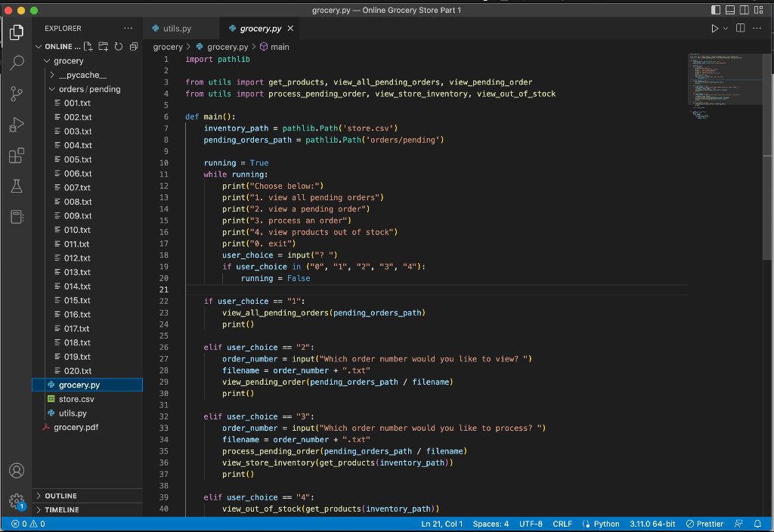This screenshot has height=532, width=774.
Task: Click the UTF-8 encoding indicator
Action: 531,524
